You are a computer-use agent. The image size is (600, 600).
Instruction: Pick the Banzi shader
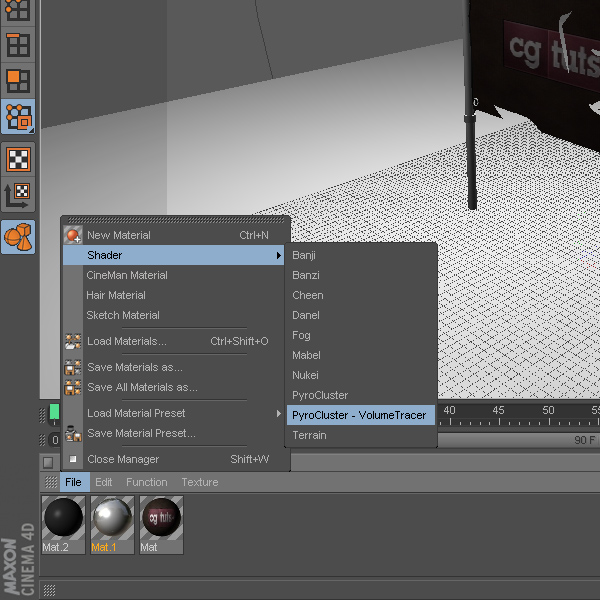point(361,275)
